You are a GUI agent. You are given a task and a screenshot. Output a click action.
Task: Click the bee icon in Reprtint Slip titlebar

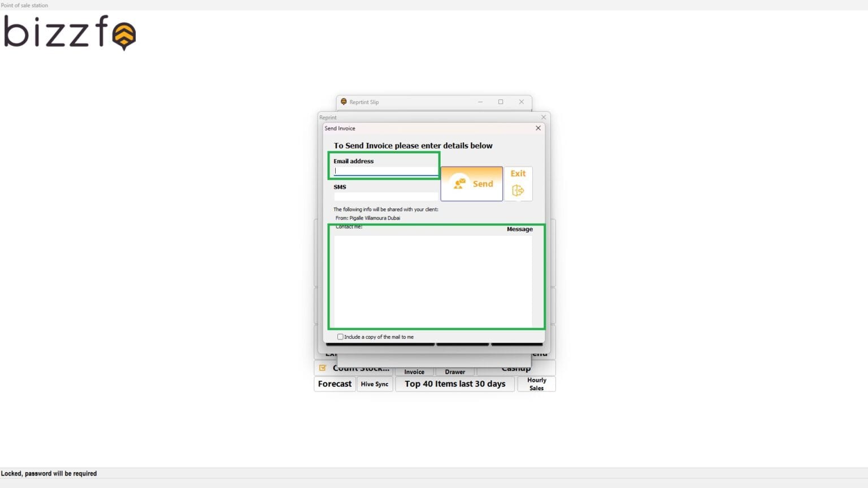coord(344,102)
